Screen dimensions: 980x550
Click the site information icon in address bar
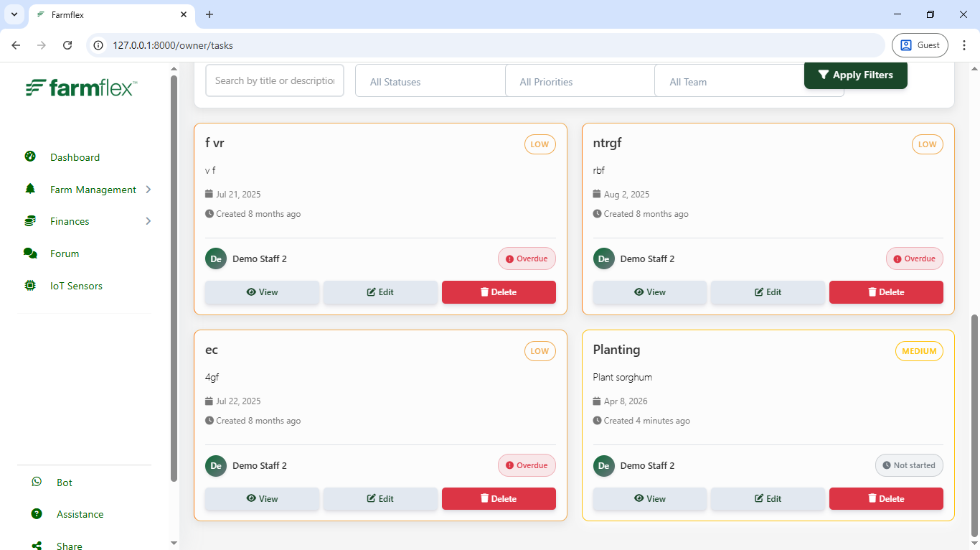click(x=99, y=45)
